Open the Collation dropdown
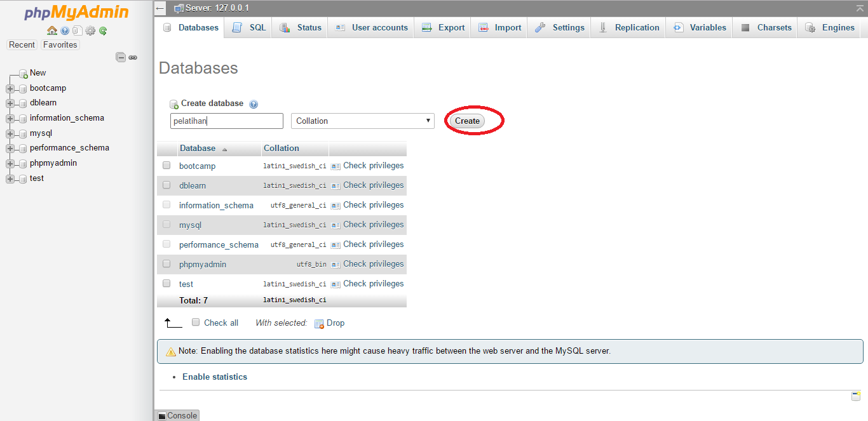The height and width of the screenshot is (421, 868). (363, 121)
